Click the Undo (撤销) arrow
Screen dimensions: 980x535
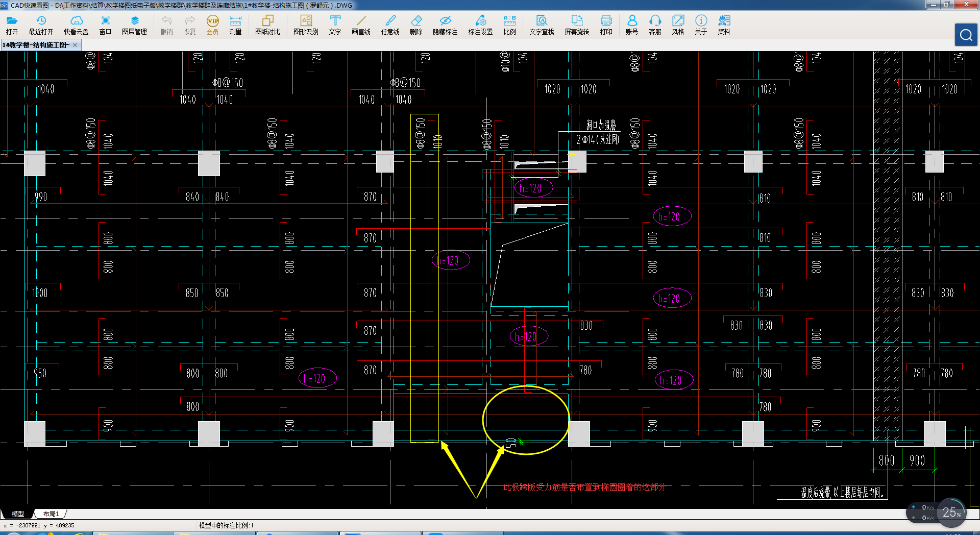click(x=166, y=25)
